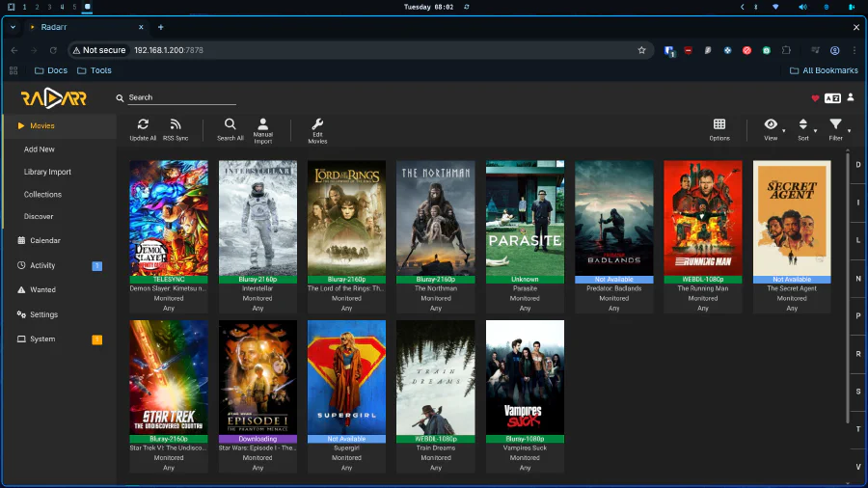Click the RSS Sync icon
The image size is (868, 488).
pyautogui.click(x=176, y=124)
